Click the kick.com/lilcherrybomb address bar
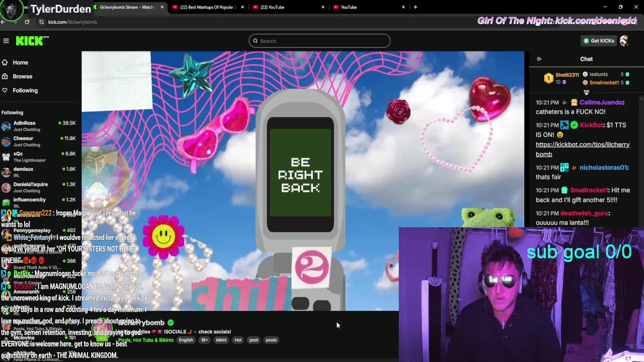Image resolution: width=644 pixels, height=362 pixels. (72, 22)
